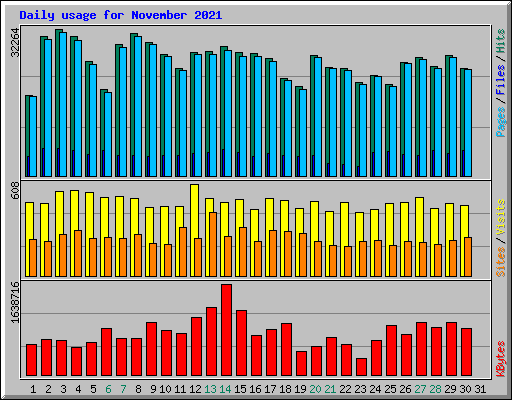The width and height of the screenshot is (512, 400).
Task: Click the chart title "Daily usage for November 2021"
Action: coord(121,15)
